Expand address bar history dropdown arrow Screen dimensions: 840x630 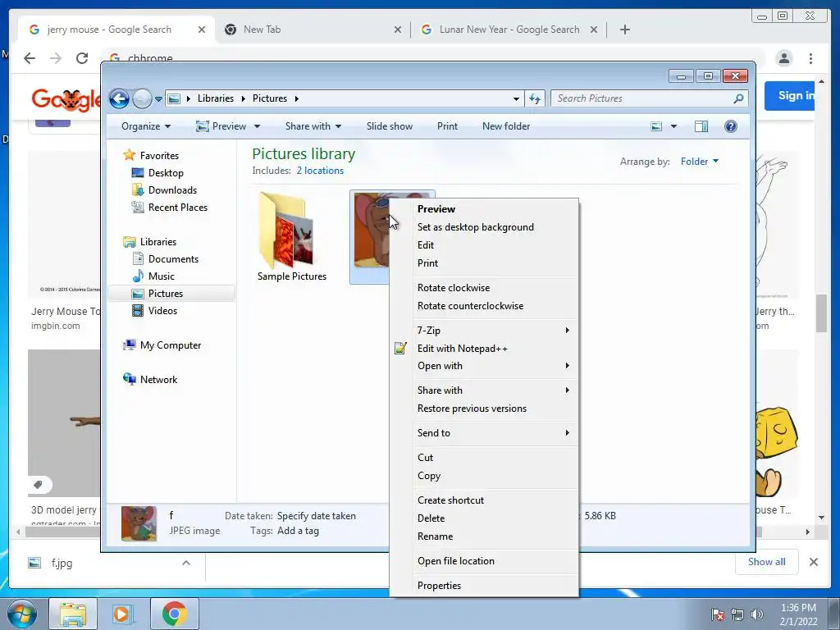[516, 98]
